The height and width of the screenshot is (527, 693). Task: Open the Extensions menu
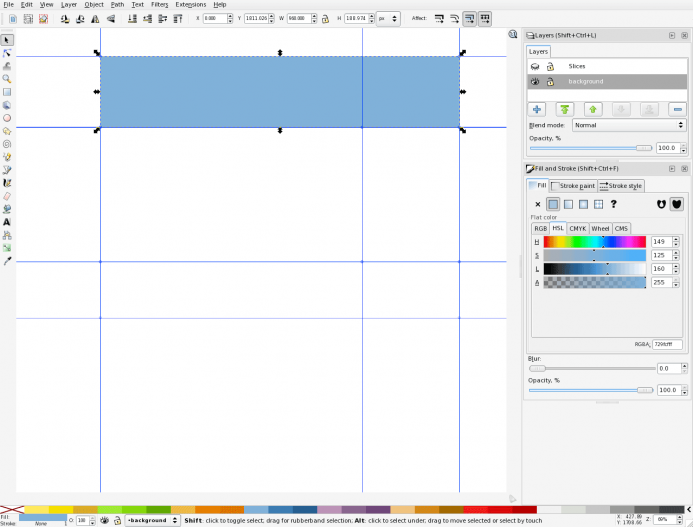click(190, 4)
